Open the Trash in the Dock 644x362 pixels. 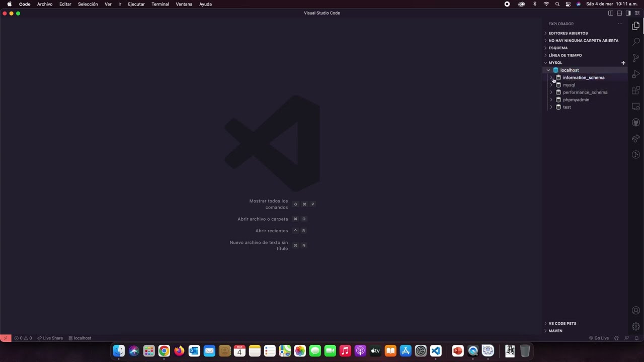525,351
